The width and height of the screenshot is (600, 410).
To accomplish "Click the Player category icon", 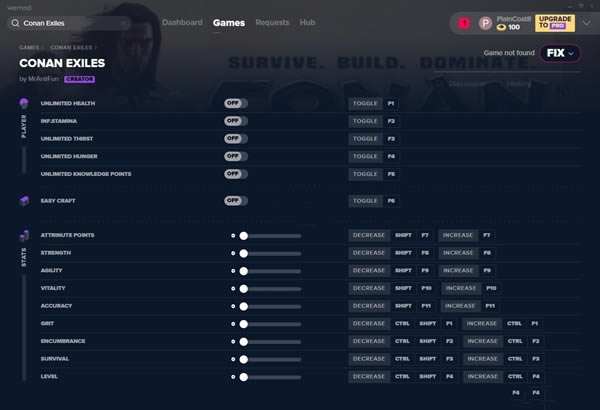I will point(25,104).
